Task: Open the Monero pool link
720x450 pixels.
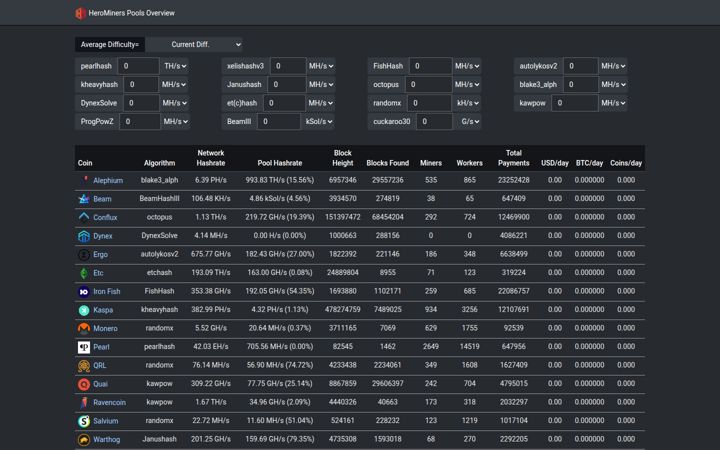Action: click(105, 328)
